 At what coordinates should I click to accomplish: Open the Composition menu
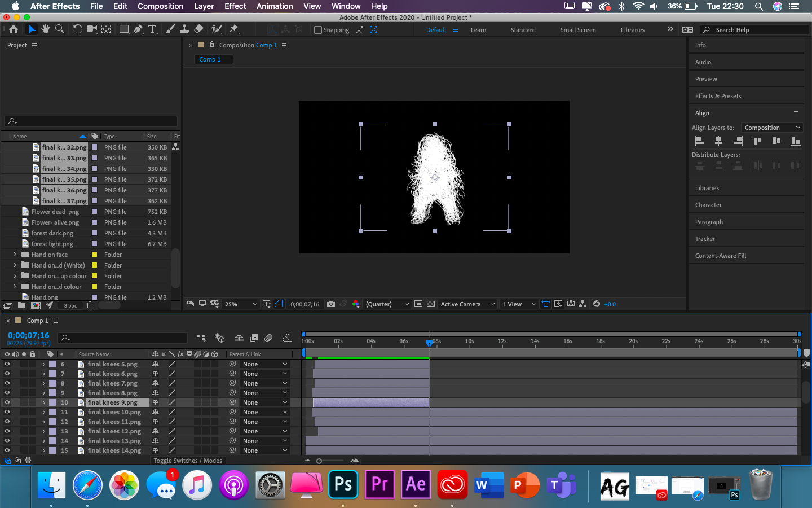pos(160,6)
